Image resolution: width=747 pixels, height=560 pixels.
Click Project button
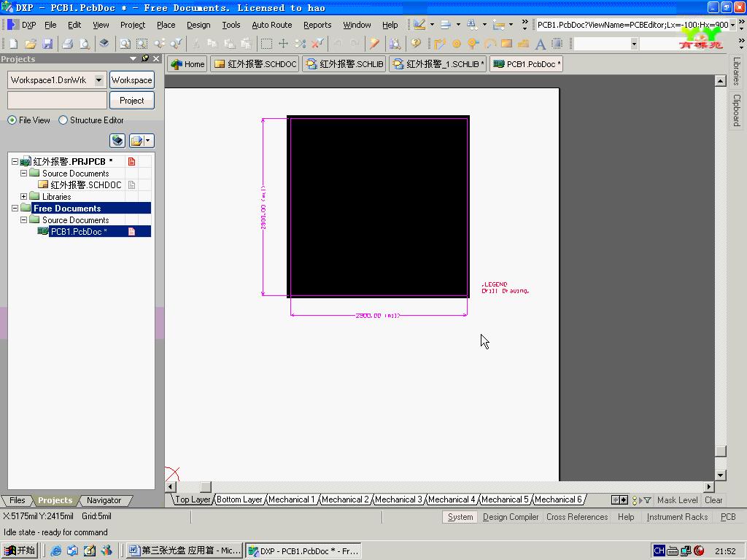131,101
